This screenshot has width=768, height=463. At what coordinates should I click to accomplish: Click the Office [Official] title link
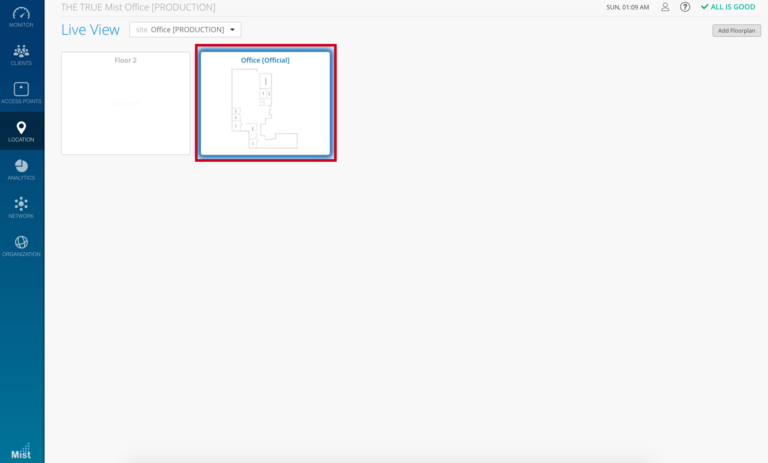click(265, 60)
